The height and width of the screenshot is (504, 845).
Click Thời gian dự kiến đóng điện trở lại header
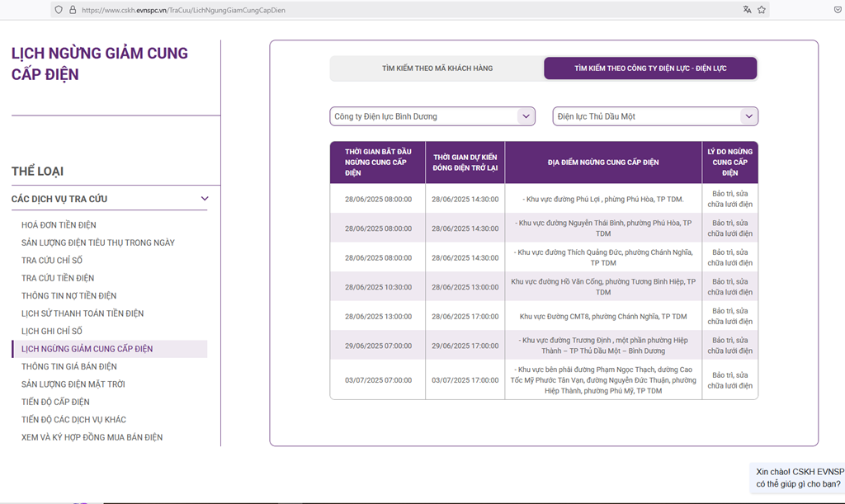[x=465, y=162]
